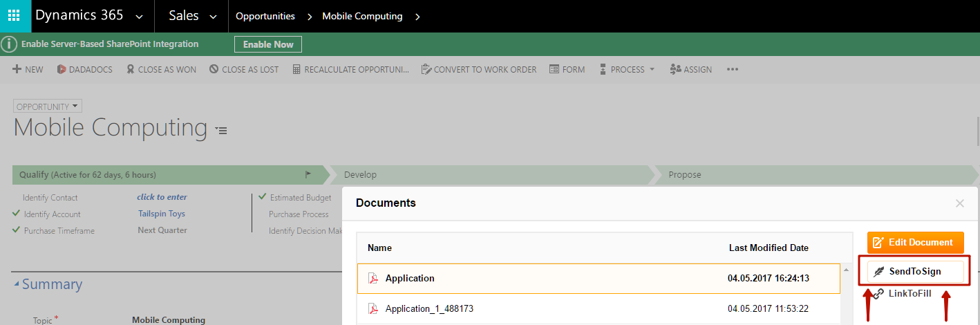980x325 pixels.
Task: Click the chevron after Mobile Computing breadcrumb
Action: [417, 16]
